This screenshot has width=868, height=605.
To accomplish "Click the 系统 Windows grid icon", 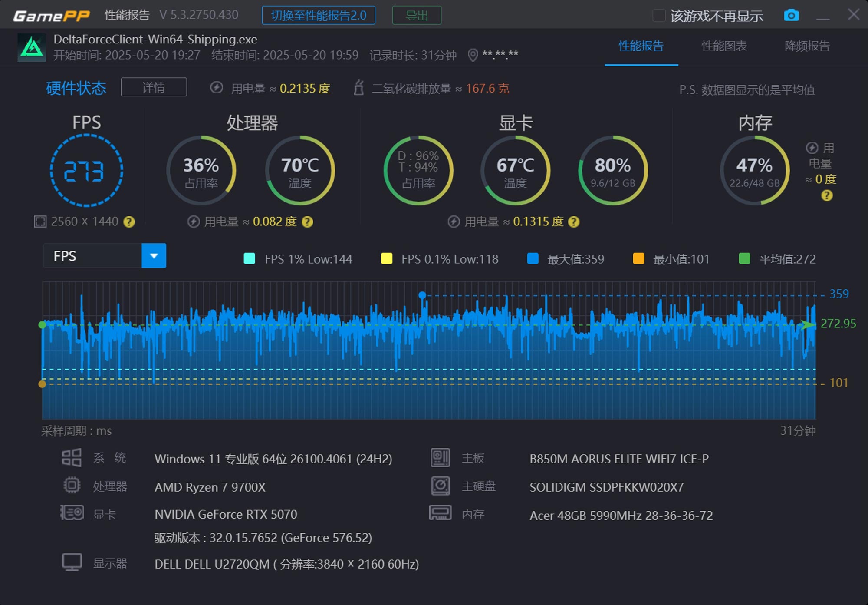I will point(72,458).
